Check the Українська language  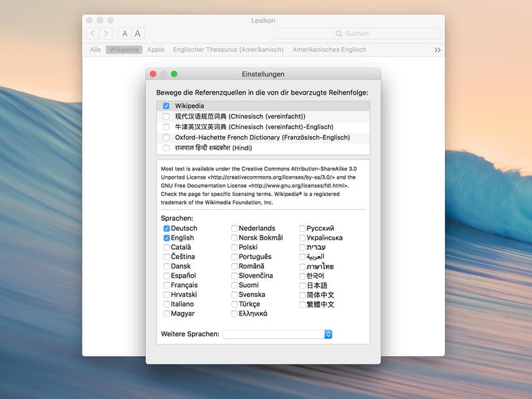303,238
